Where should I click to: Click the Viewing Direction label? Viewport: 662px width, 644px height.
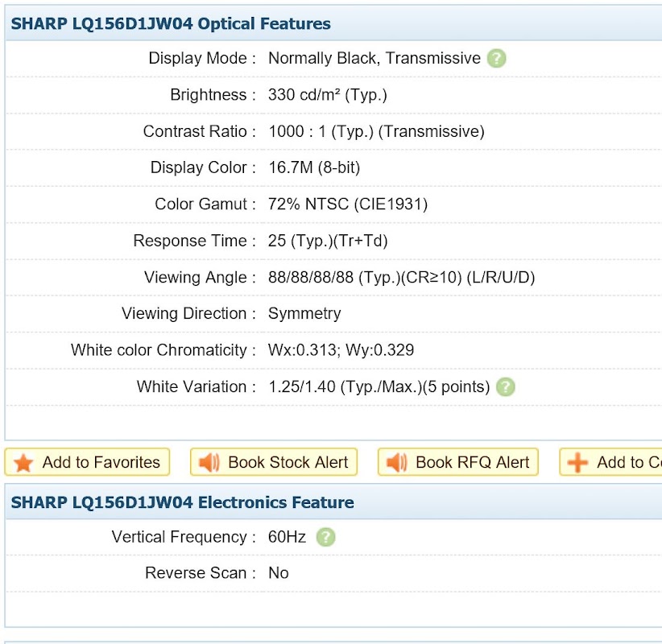point(184,314)
